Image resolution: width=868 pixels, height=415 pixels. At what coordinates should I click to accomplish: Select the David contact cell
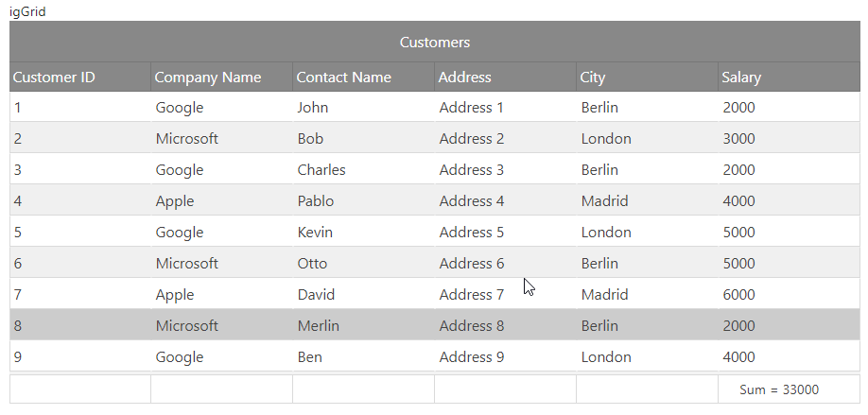click(316, 295)
